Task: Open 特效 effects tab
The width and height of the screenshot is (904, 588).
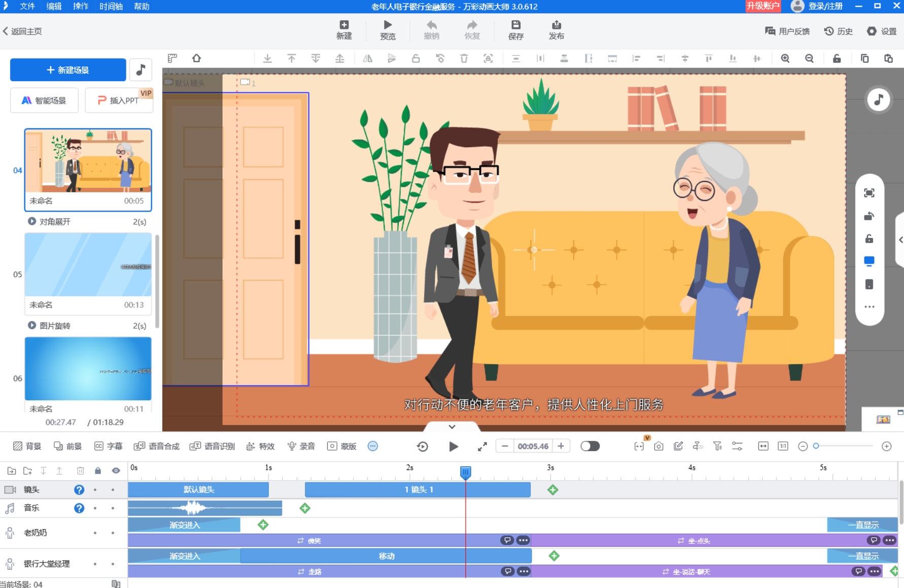Action: [x=260, y=446]
